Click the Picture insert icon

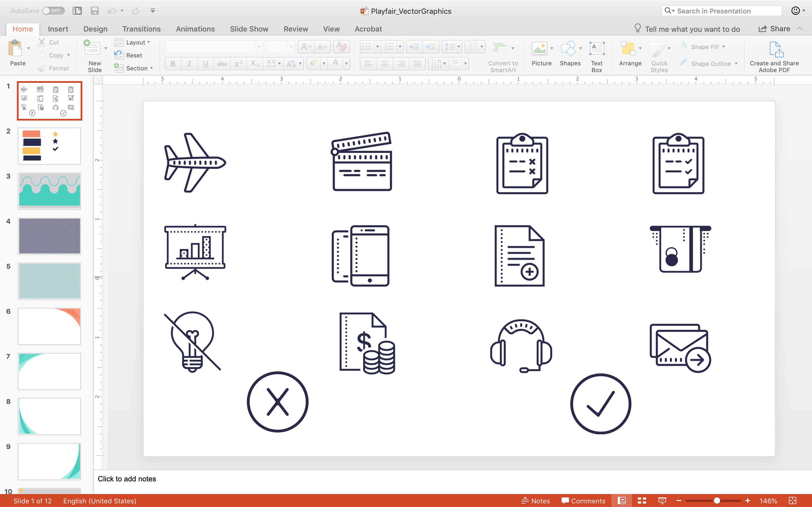[540, 49]
